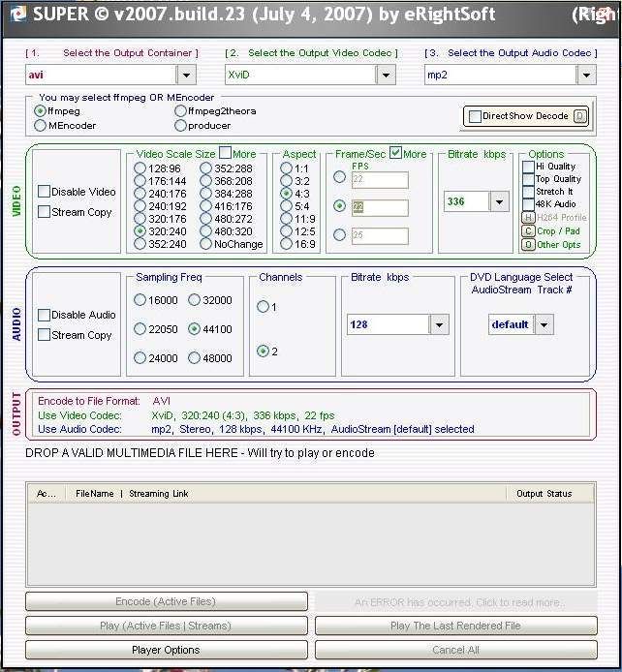Expand the audio bitrate dropdown showing 128
The image size is (622, 672).
pyautogui.click(x=439, y=324)
